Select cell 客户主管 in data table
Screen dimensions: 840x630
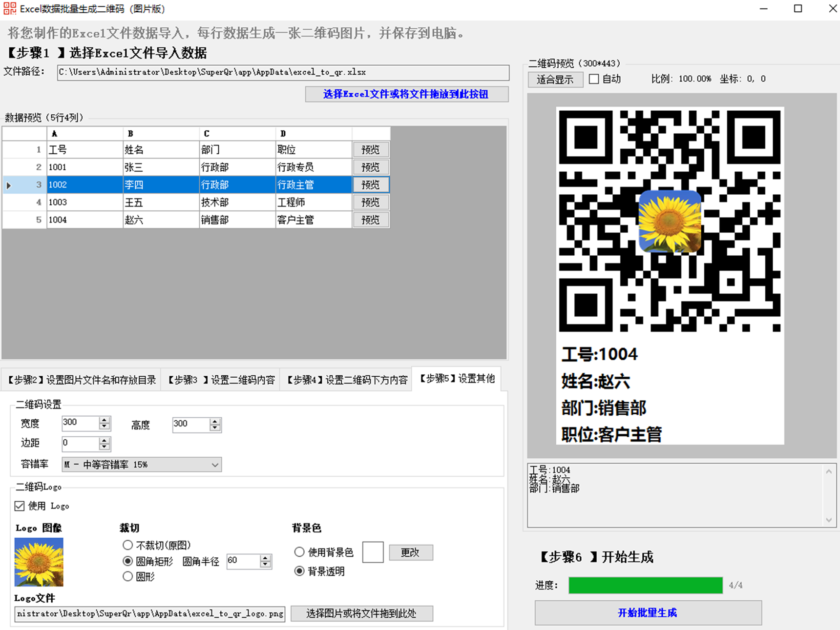point(314,220)
